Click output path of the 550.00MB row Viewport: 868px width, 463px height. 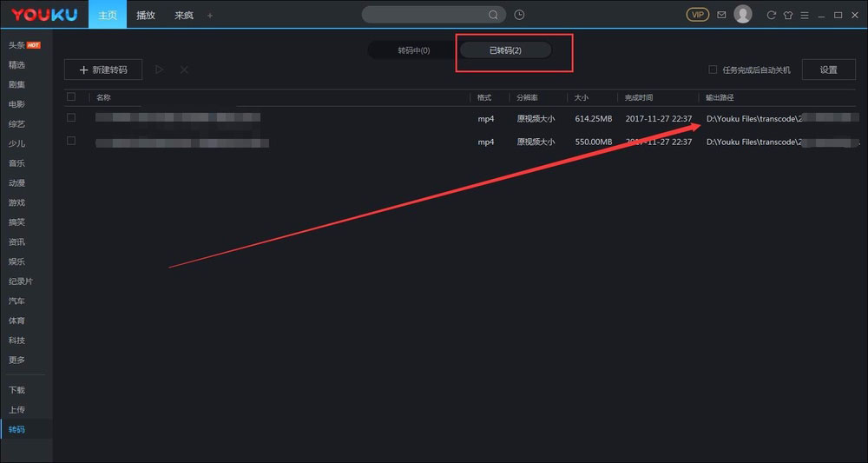tap(783, 142)
